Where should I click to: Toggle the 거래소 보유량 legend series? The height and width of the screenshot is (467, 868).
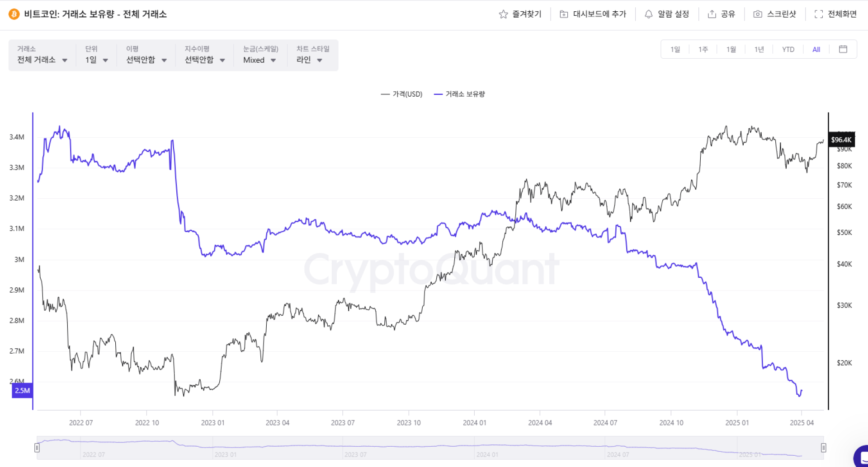[459, 94]
